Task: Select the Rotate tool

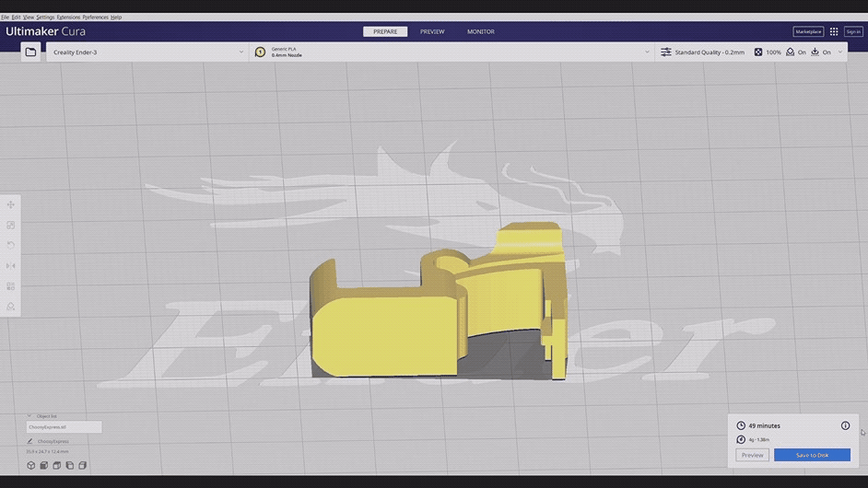Action: point(11,245)
